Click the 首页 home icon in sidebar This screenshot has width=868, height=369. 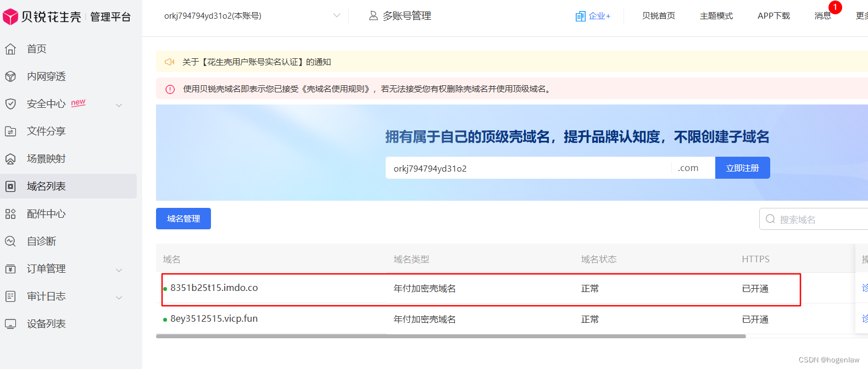coord(10,49)
